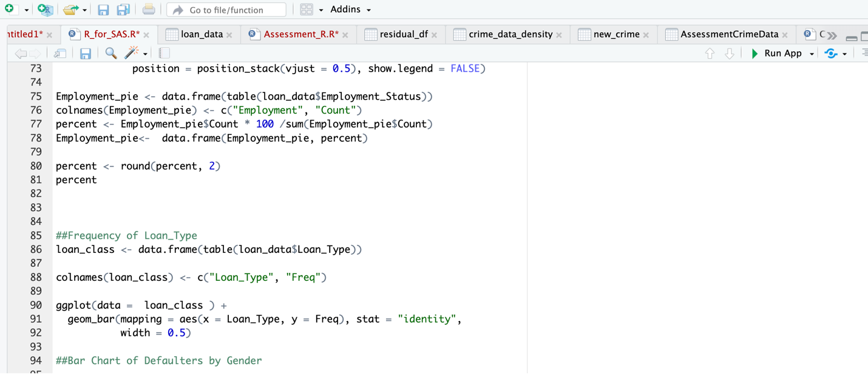Screen dimensions: 868x375
Task: Close the crime_data_density tab
Action: 559,35
